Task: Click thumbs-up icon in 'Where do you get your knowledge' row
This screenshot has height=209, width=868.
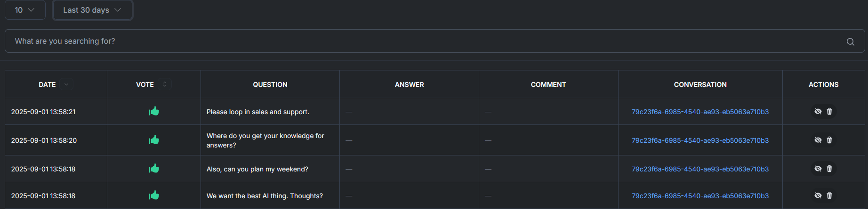Action: click(154, 140)
